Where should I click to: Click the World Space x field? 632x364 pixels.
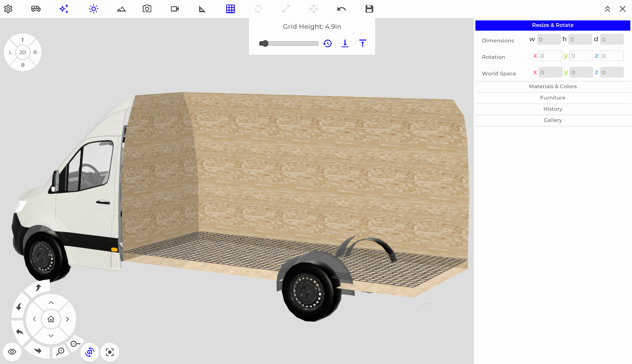coord(550,73)
